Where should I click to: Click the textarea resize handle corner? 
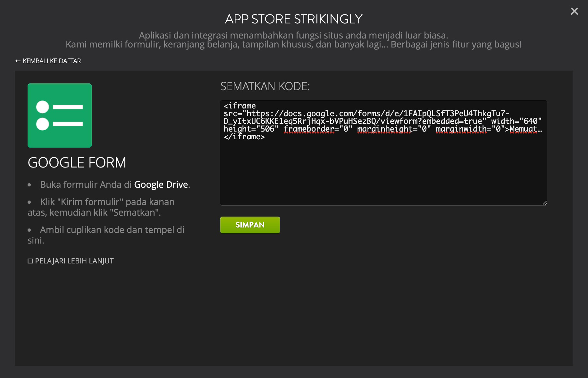545,203
